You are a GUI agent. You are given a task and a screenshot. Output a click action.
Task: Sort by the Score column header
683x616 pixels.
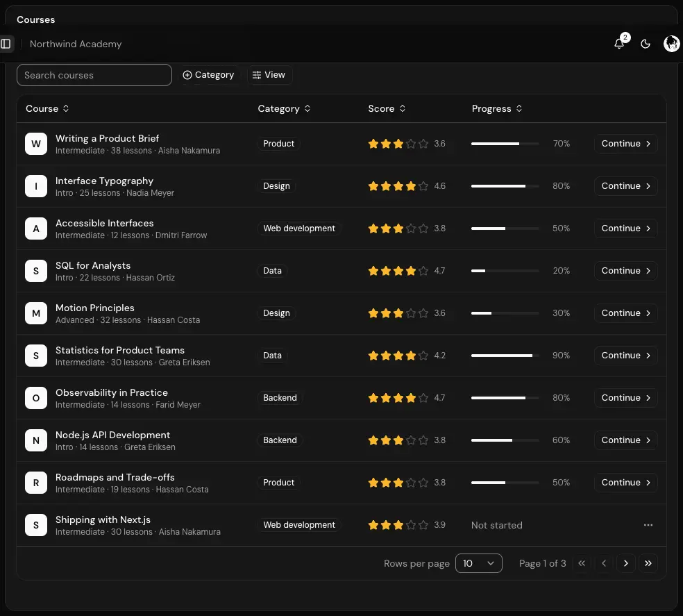click(x=387, y=108)
